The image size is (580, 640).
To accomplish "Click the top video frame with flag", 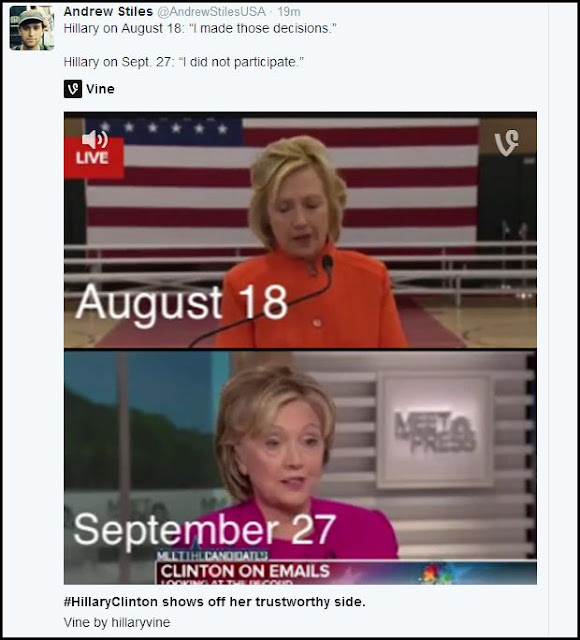I will tap(300, 230).
